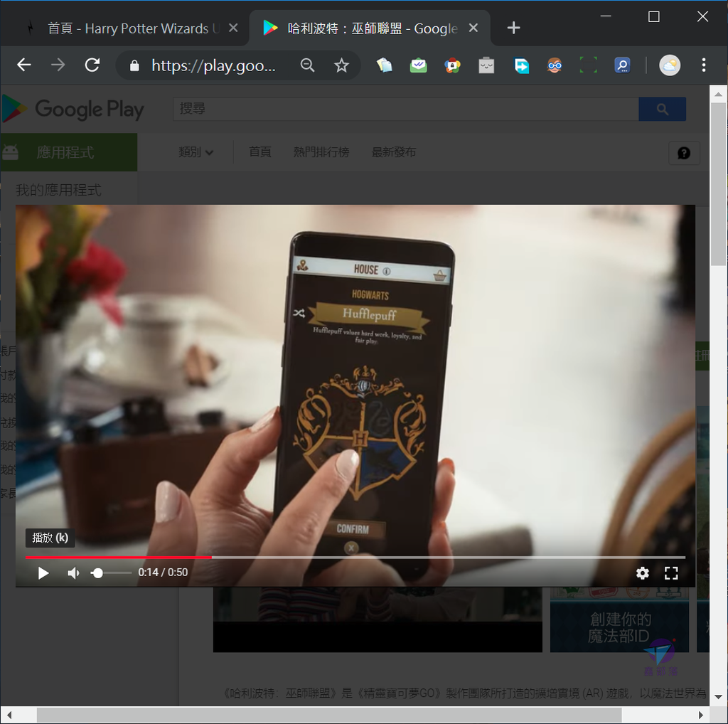The image size is (728, 724).
Task: Open video settings gear
Action: pyautogui.click(x=642, y=573)
